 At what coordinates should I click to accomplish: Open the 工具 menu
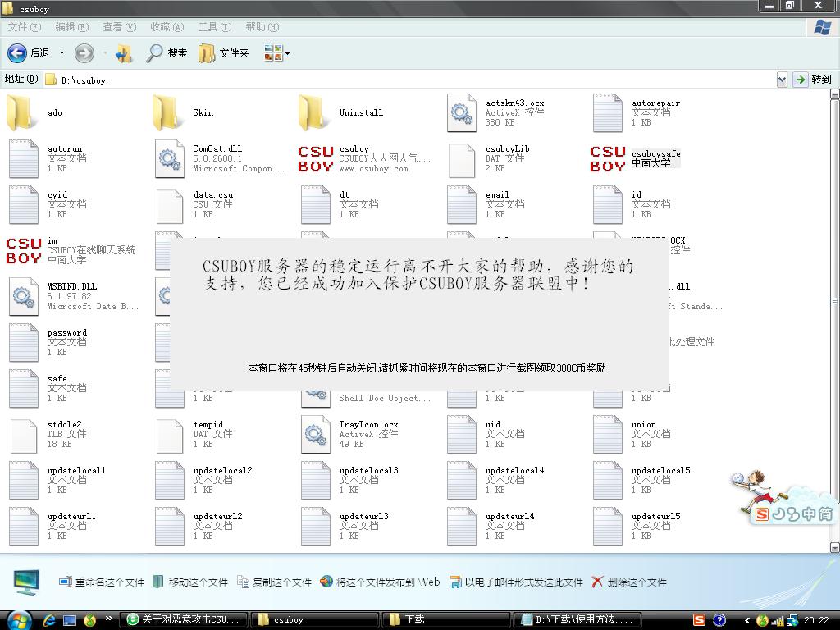[x=215, y=27]
